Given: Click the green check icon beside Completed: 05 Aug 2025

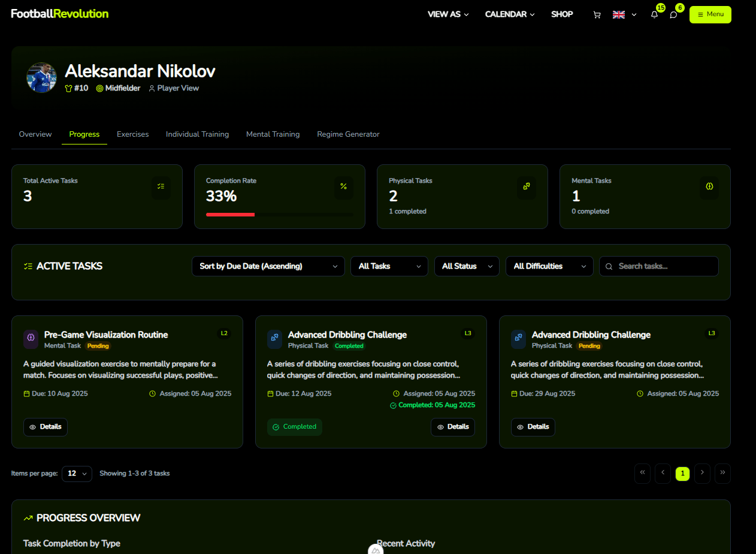Looking at the screenshot, I should pos(393,405).
